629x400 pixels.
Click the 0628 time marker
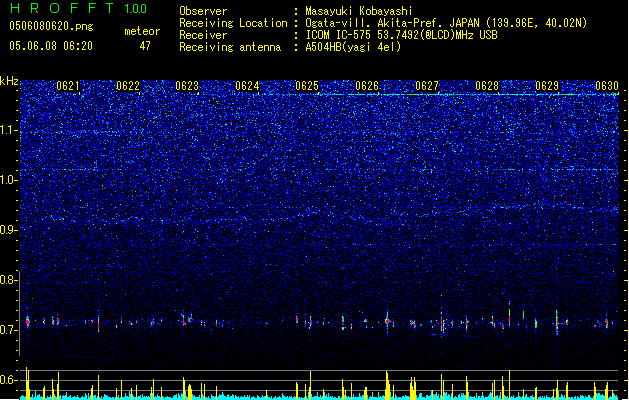tap(487, 86)
